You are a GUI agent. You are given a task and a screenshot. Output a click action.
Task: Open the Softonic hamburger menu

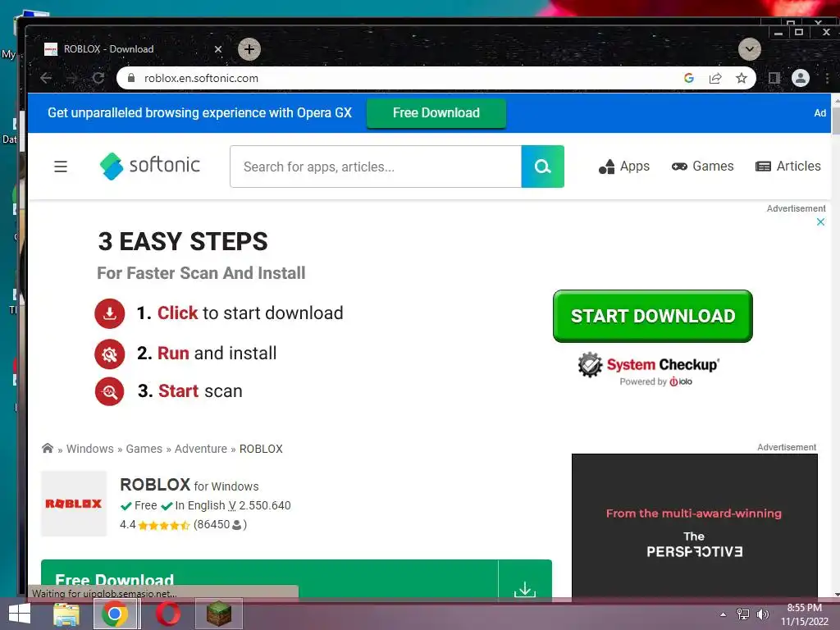click(x=61, y=167)
